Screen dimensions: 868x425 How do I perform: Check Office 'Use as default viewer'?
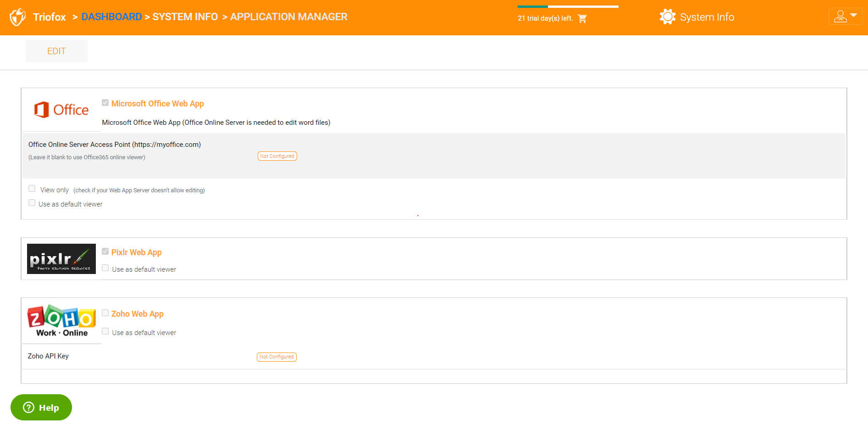[x=32, y=203]
